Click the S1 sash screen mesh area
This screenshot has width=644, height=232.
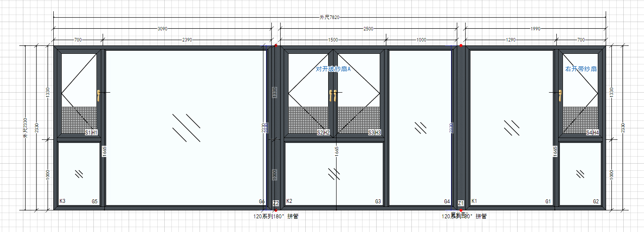[x=78, y=119]
